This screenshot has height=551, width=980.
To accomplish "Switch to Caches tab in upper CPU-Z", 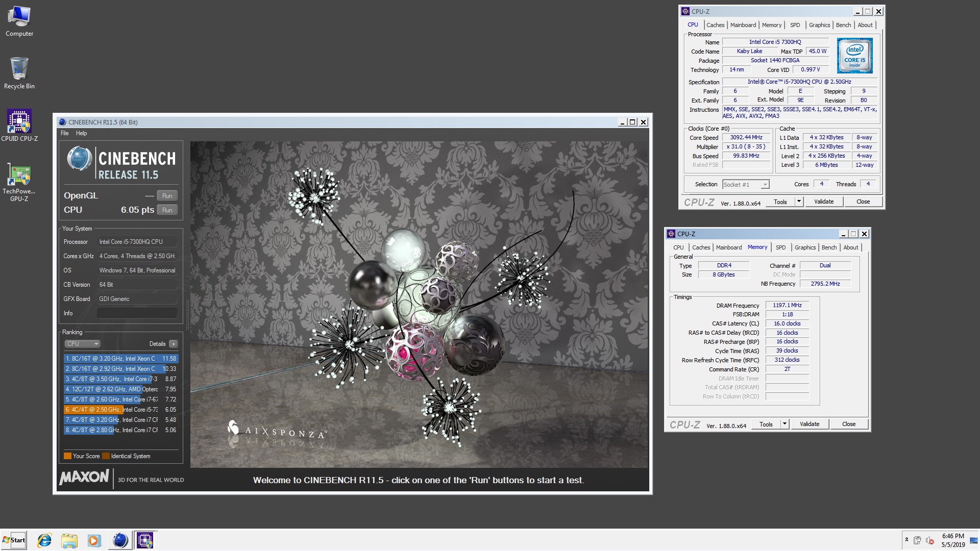I will [715, 25].
